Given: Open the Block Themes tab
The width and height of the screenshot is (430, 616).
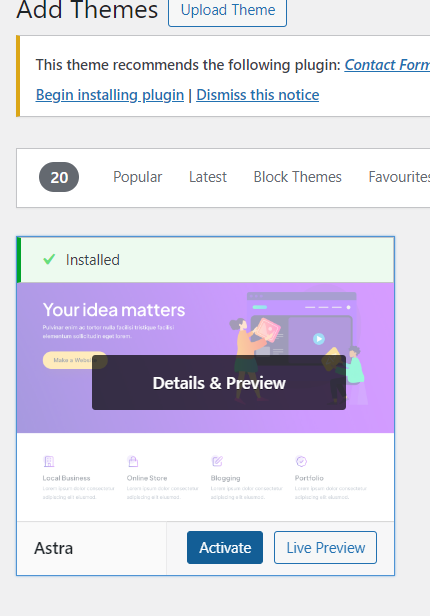Looking at the screenshot, I should (297, 177).
